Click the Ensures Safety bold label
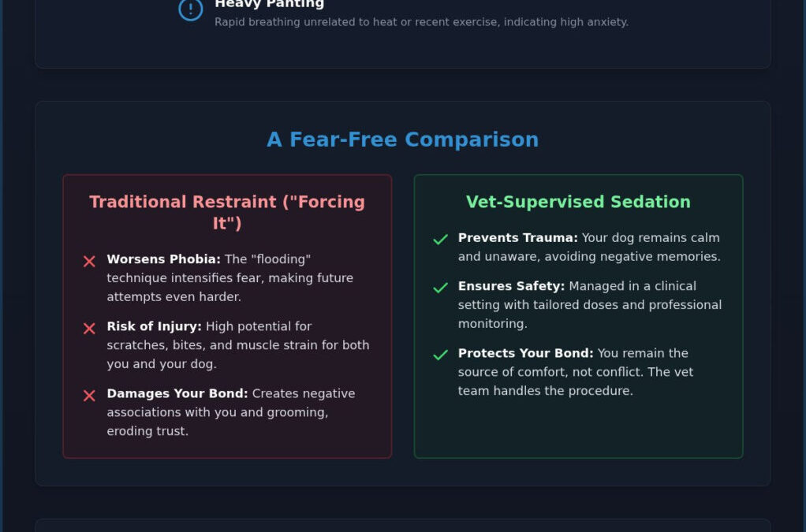806x532 pixels. click(511, 286)
